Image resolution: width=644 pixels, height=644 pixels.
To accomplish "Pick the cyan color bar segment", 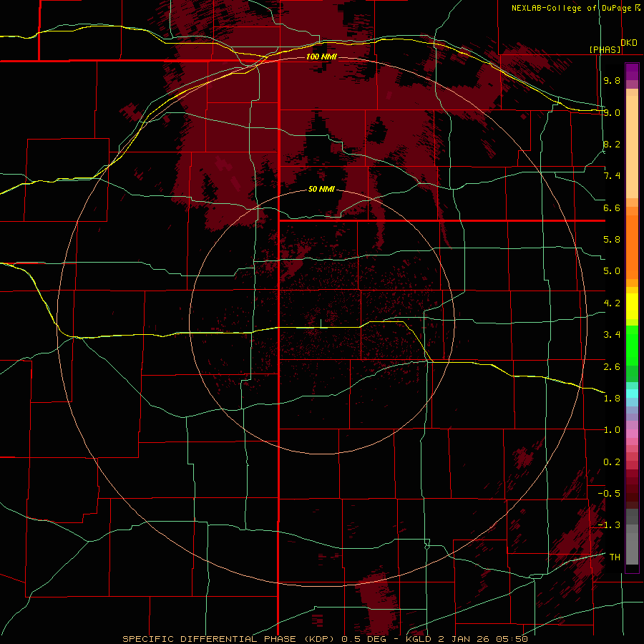I will click(x=632, y=394).
